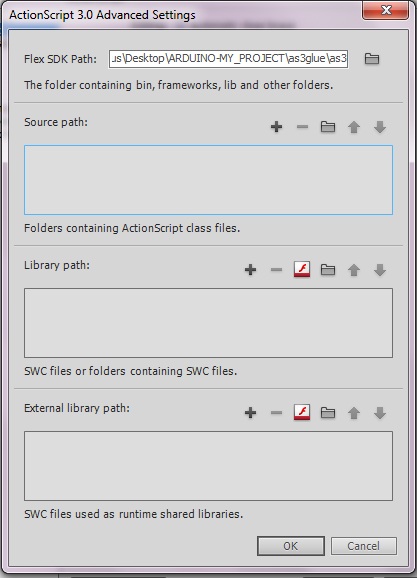Screen dimensions: 418x578
Task: Add new path to Library path list
Action: click(250, 270)
